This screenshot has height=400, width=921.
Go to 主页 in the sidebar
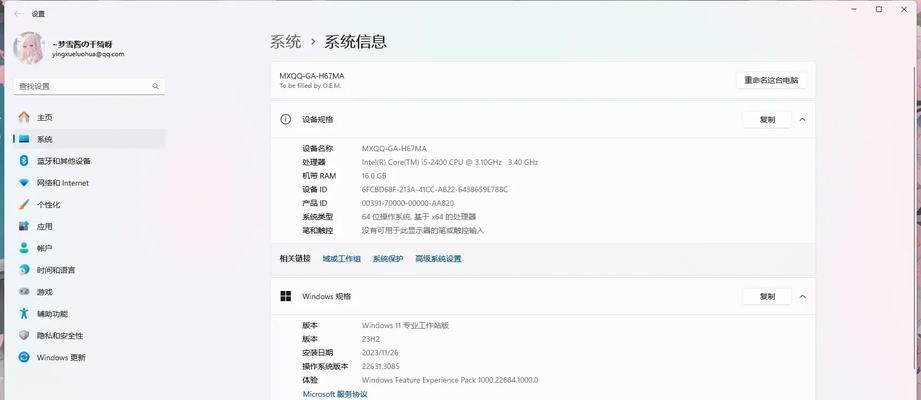pyautogui.click(x=89, y=117)
